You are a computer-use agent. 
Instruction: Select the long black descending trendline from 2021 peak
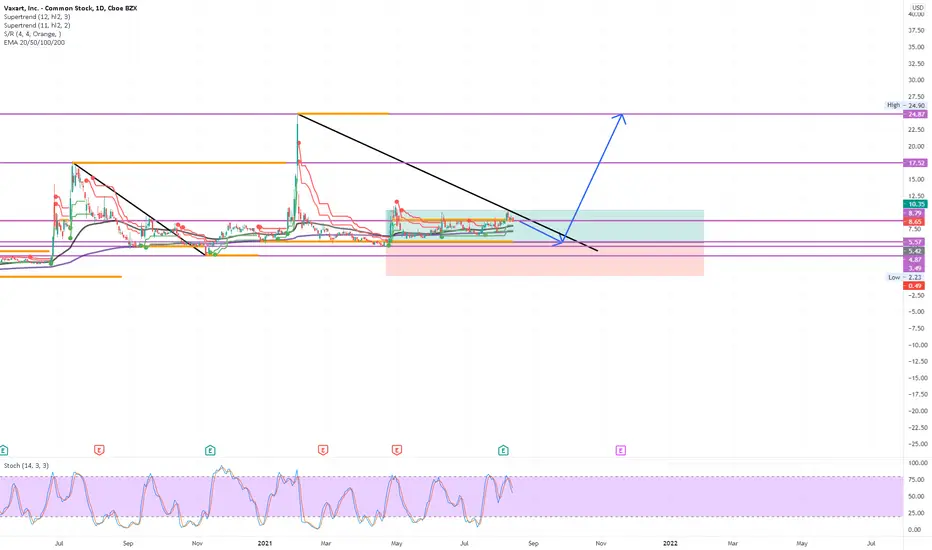click(x=448, y=182)
